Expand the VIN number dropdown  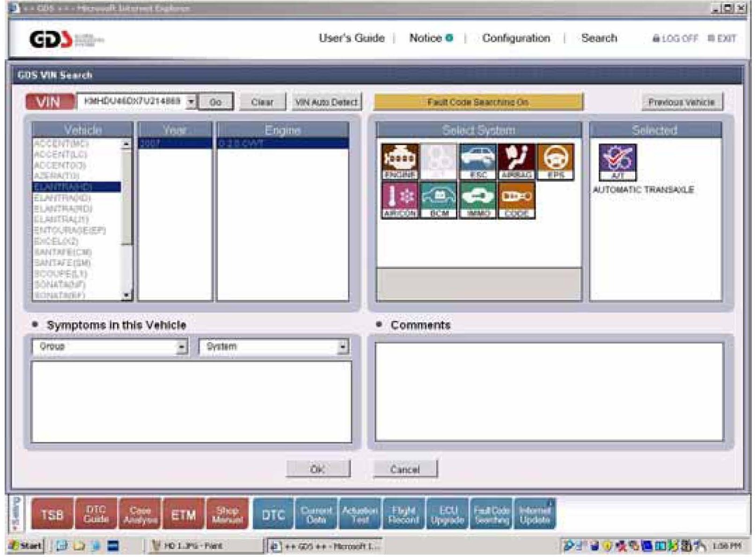pyautogui.click(x=191, y=102)
